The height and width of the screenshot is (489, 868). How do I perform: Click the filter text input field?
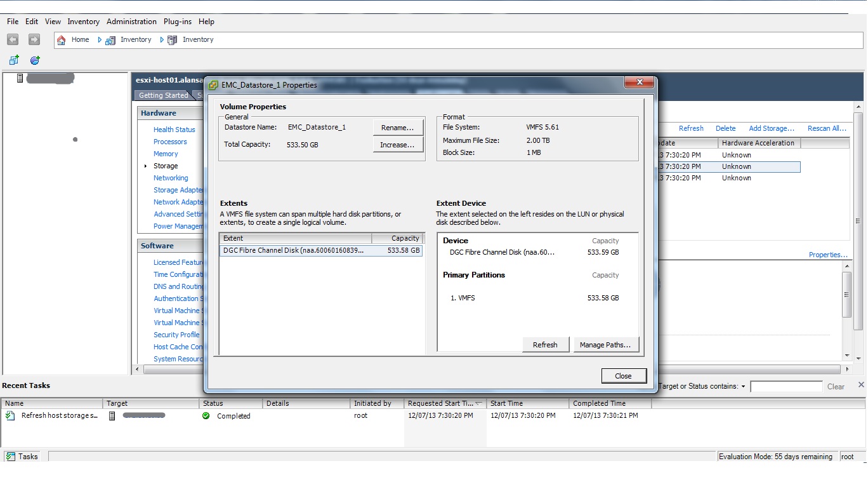(x=786, y=386)
